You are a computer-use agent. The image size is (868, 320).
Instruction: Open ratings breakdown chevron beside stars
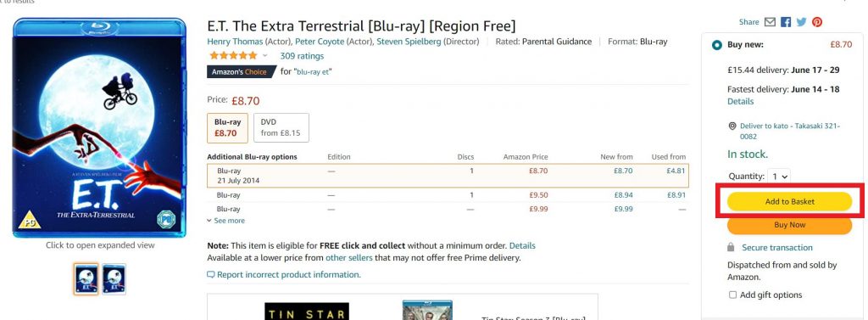265,55
